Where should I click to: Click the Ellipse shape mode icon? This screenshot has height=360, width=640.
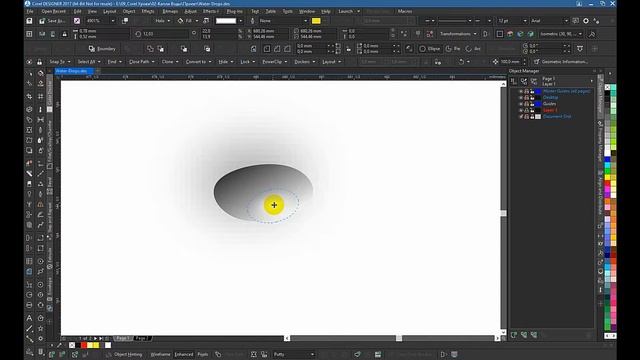click(422, 49)
